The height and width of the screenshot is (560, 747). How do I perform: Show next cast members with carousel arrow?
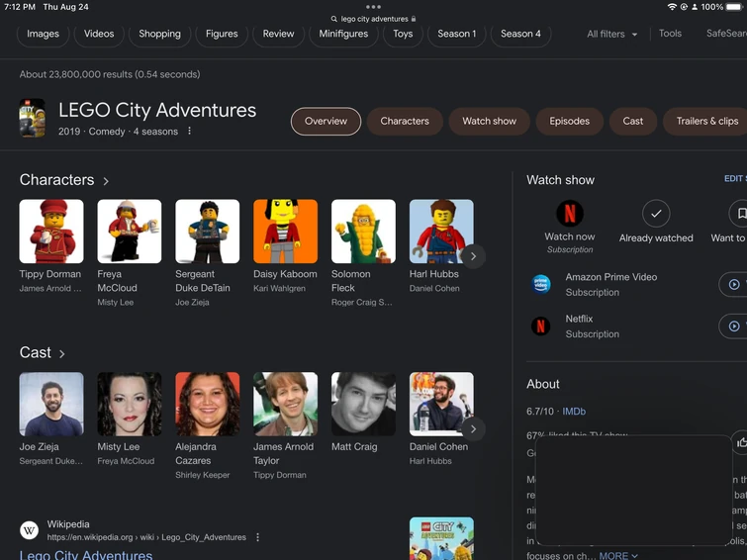tap(473, 429)
